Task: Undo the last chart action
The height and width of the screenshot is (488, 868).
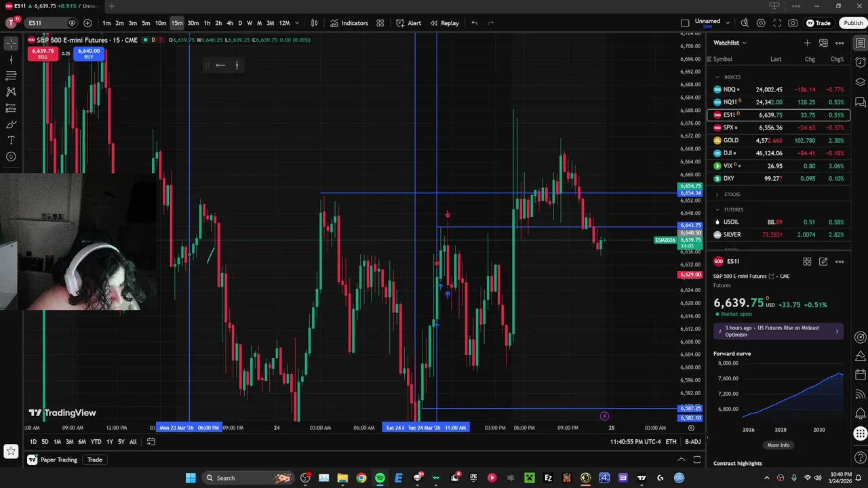Action: pyautogui.click(x=475, y=23)
